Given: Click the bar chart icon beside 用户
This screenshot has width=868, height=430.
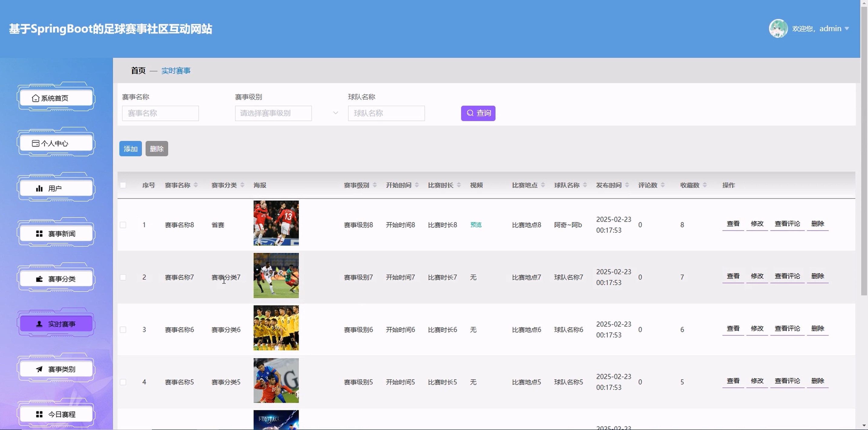Looking at the screenshot, I should point(39,189).
